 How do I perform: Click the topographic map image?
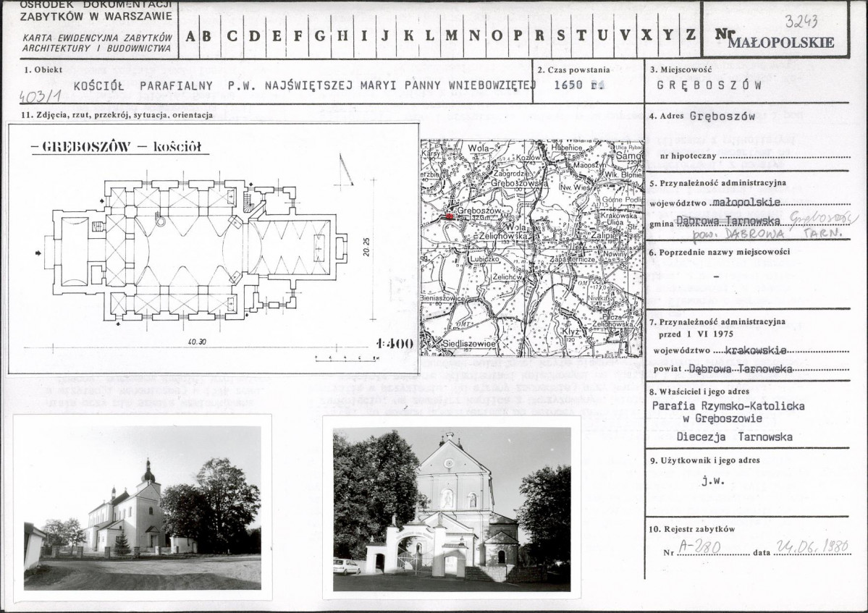531,248
